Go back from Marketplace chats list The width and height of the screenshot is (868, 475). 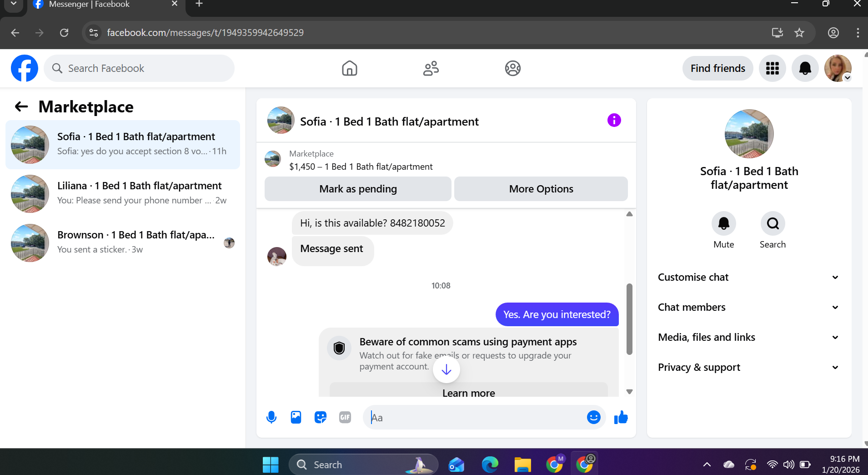tap(21, 106)
